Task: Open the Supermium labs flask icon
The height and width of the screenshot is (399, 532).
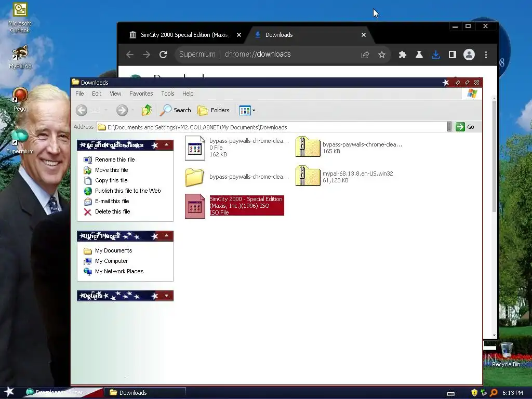Action: pos(419,55)
